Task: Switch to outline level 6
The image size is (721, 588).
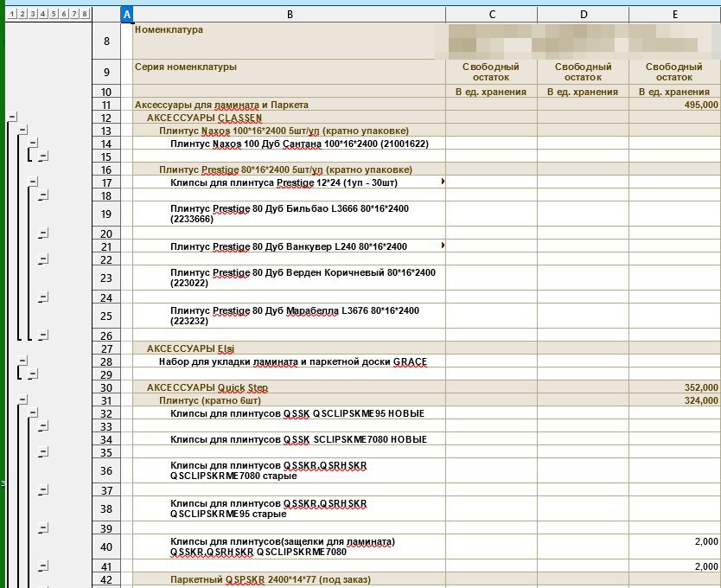Action: click(x=64, y=14)
